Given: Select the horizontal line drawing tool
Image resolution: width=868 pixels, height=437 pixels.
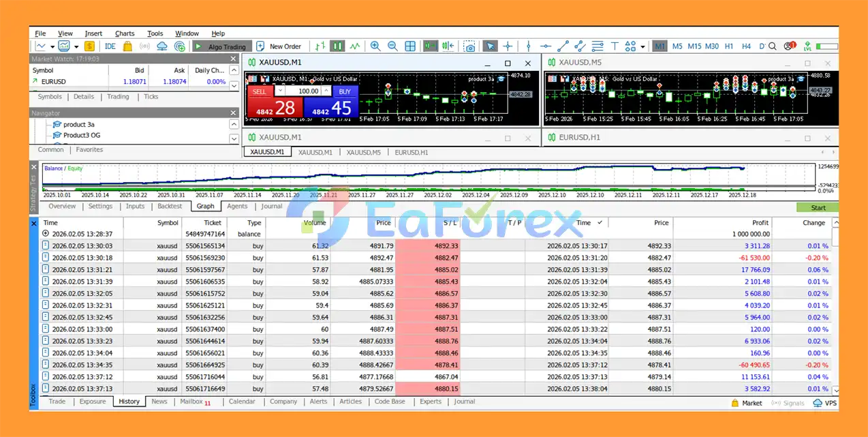Looking at the screenshot, I should [546, 46].
